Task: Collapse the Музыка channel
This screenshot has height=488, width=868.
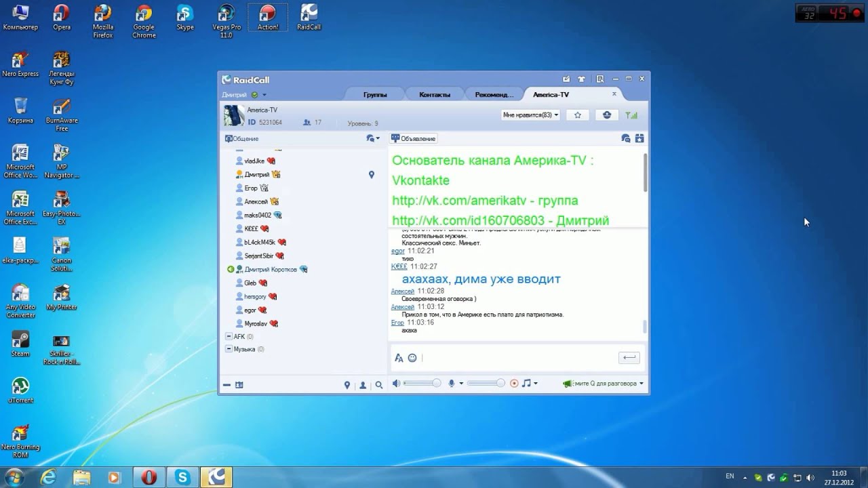Action: point(229,349)
